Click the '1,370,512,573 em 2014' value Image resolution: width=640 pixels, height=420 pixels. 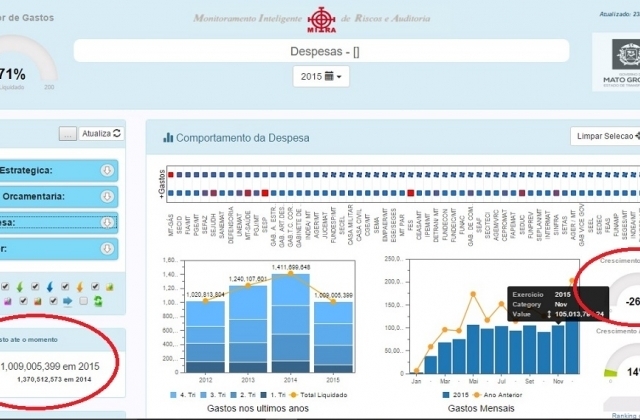(x=54, y=380)
